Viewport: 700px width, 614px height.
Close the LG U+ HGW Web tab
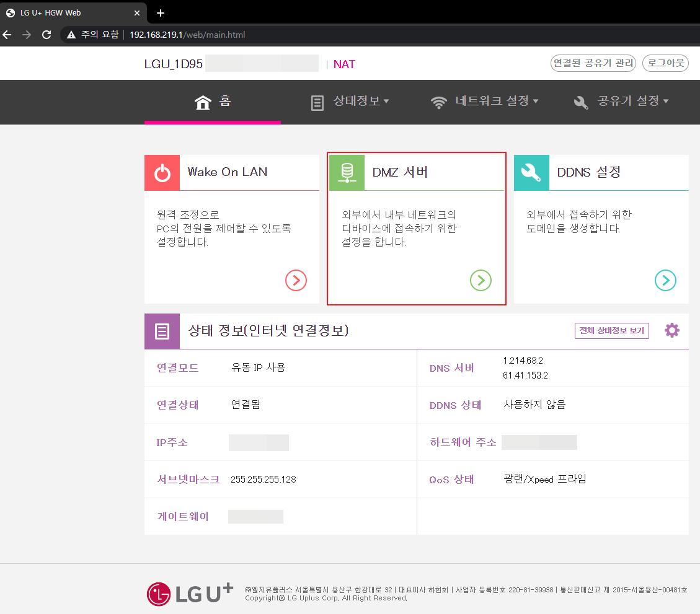[x=137, y=13]
